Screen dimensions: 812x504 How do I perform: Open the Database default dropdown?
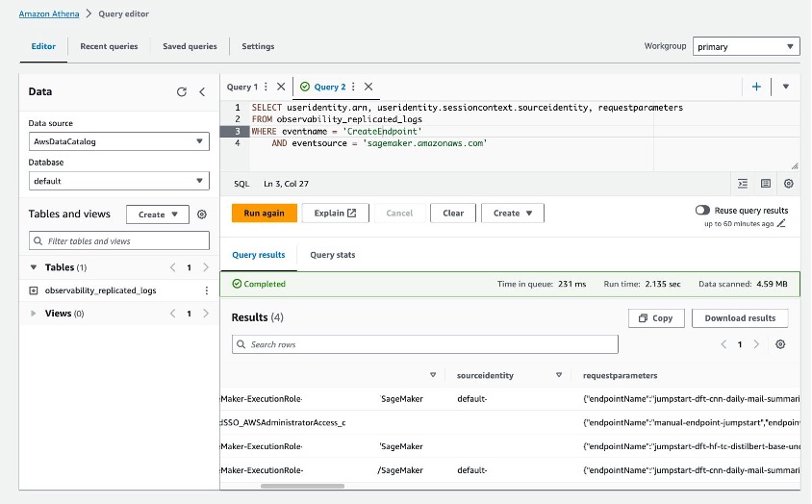click(119, 181)
